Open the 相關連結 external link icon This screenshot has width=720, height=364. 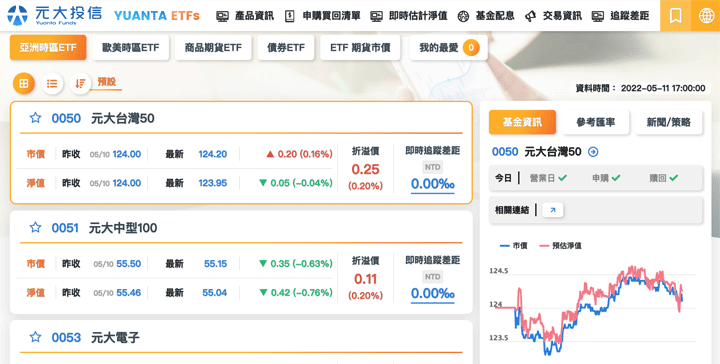pyautogui.click(x=553, y=210)
